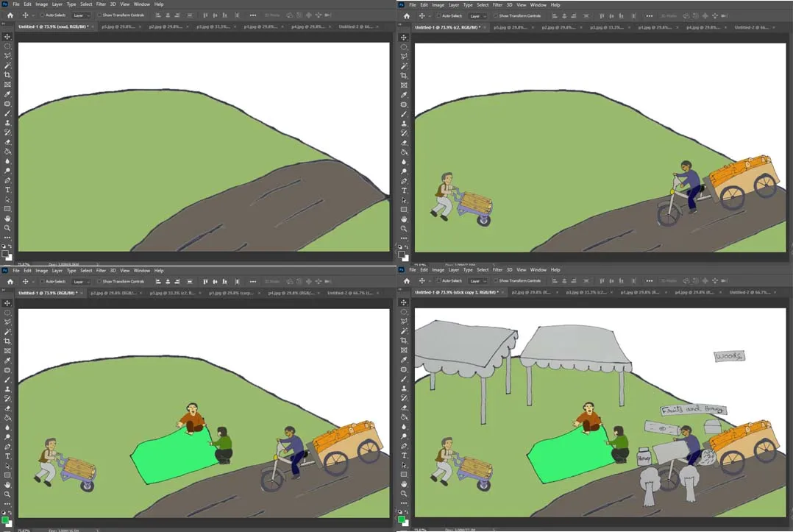
Task: Click the Woods sign in the tents drawing
Action: (x=729, y=356)
